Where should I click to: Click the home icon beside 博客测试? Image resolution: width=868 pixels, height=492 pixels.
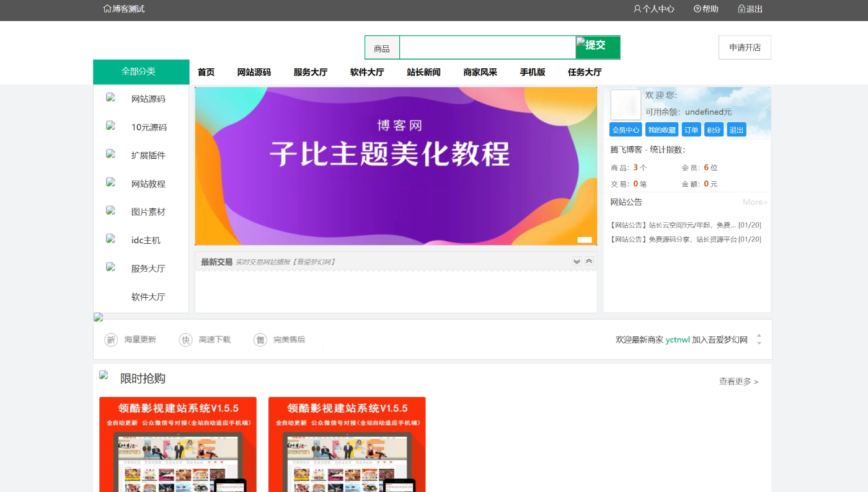point(107,9)
